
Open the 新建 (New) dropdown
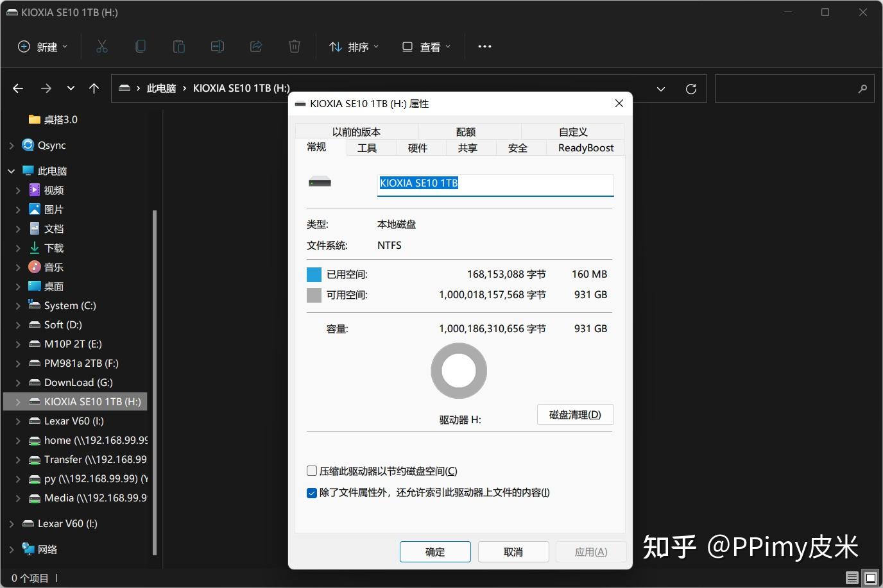coord(42,46)
